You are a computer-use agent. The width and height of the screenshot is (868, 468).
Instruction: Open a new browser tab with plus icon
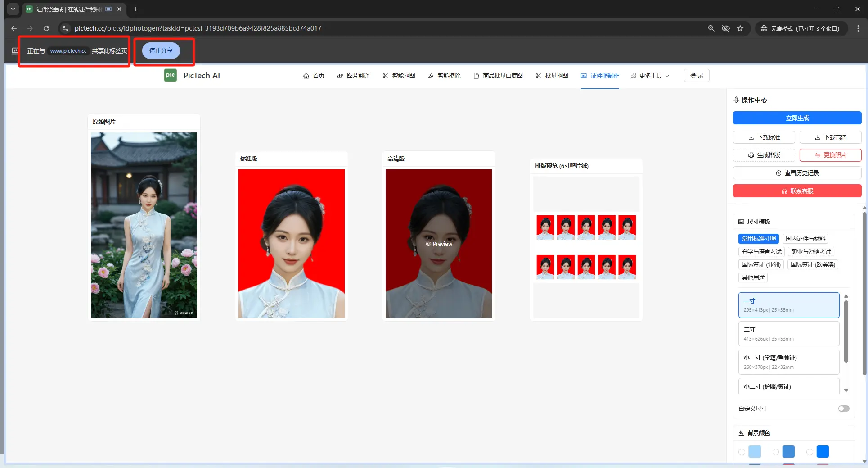tap(135, 9)
